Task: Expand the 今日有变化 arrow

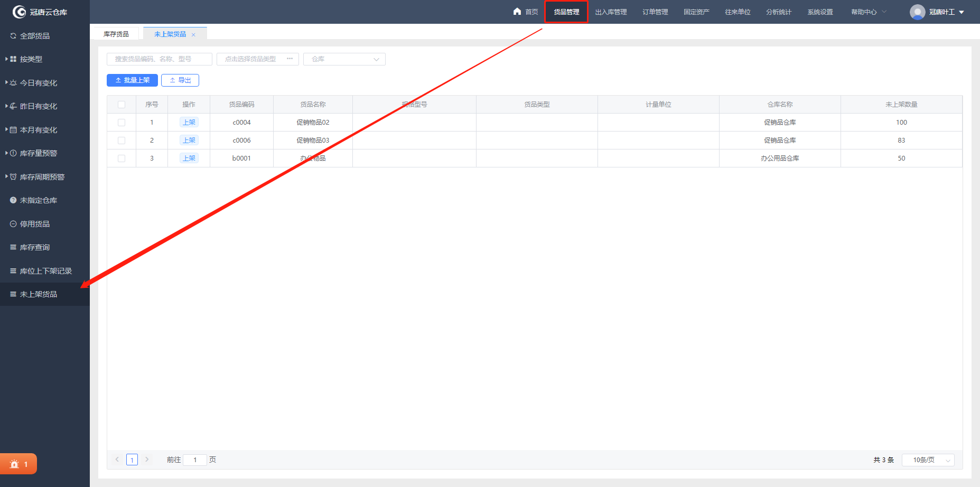Action: click(6, 82)
